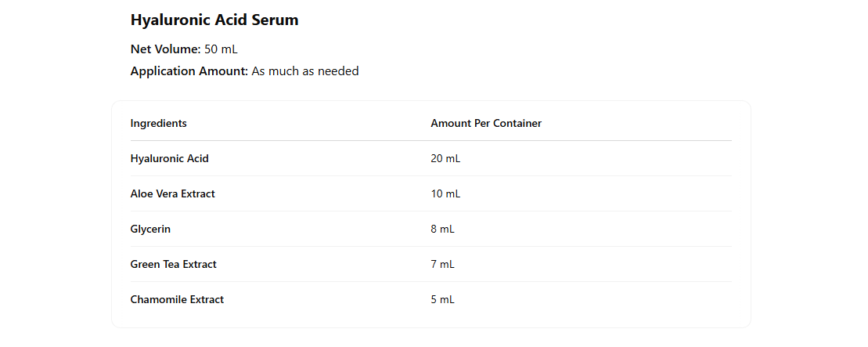Click the 'As much as needed' text
Image resolution: width=868 pixels, height=347 pixels.
pyautogui.click(x=305, y=71)
